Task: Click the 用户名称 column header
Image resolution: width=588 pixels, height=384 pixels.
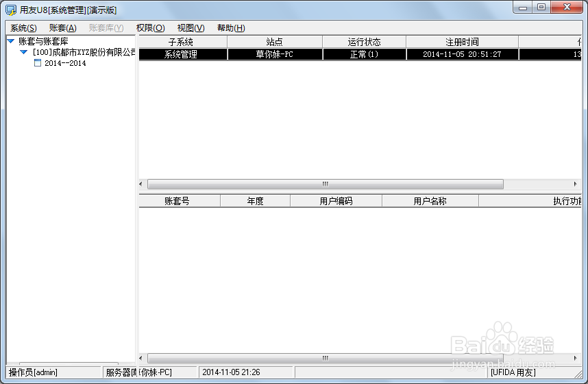Action: pos(430,201)
